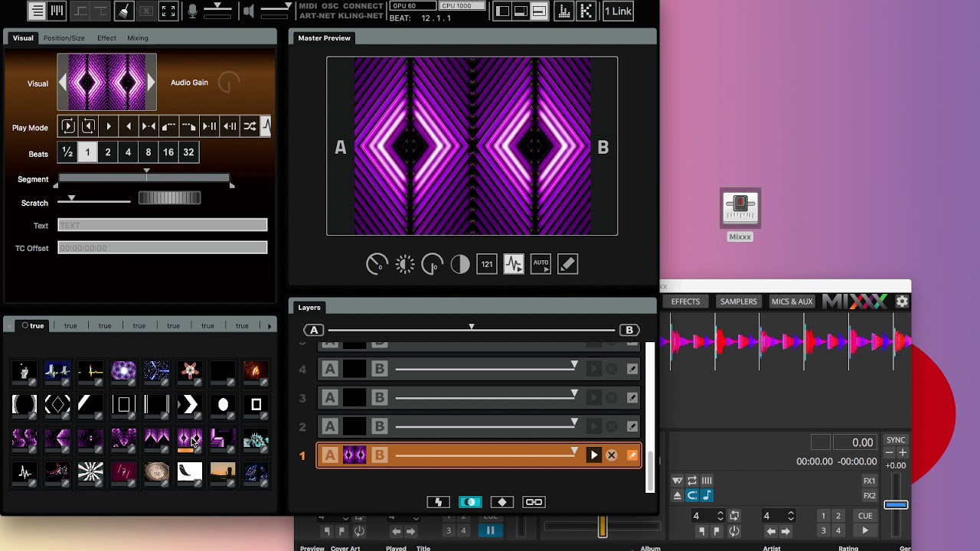Open Mixxx SAMPLERS section
Viewport: 980px width, 551px height.
(x=738, y=302)
